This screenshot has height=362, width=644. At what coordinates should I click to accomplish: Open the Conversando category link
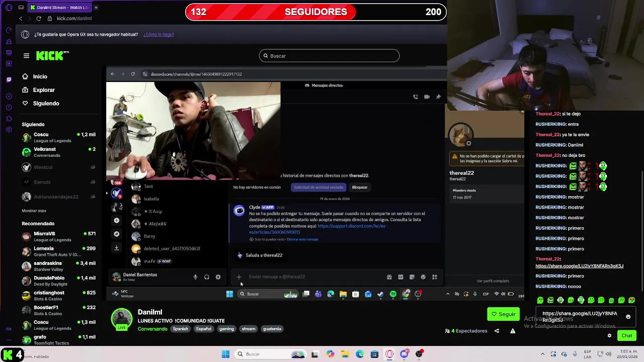(152, 329)
